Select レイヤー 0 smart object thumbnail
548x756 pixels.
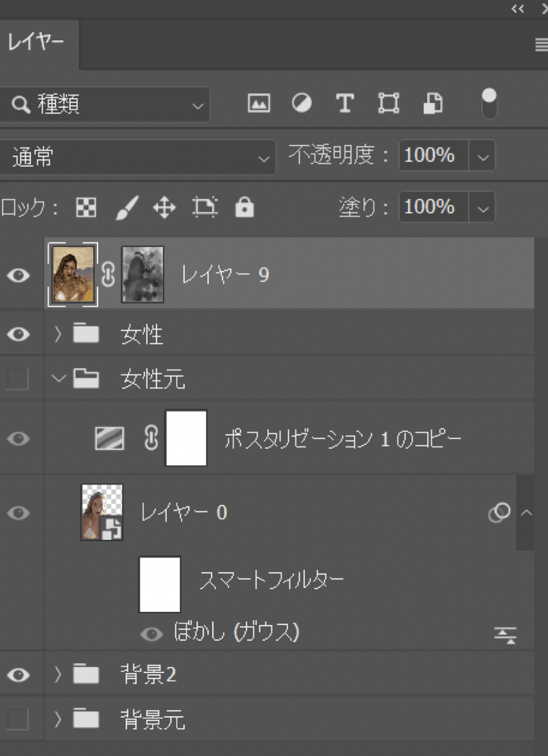pos(102,512)
